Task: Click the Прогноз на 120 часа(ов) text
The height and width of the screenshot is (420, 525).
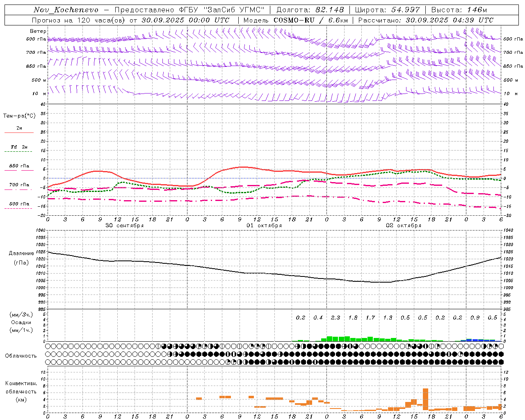Action: 79,20
